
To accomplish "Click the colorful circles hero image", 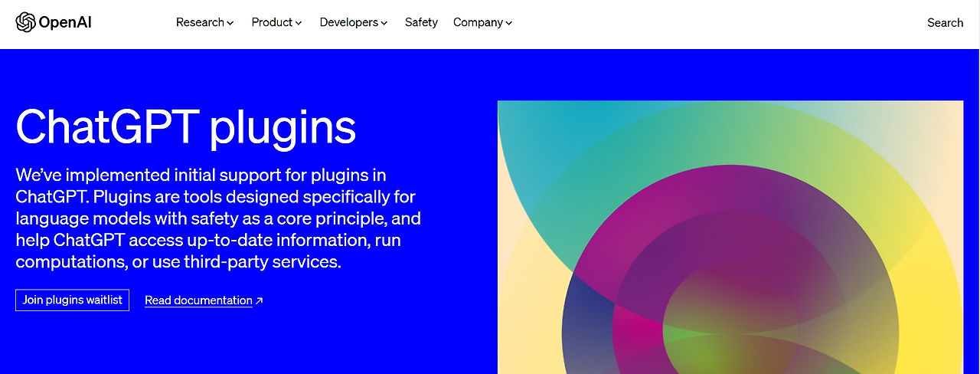I will click(x=730, y=238).
